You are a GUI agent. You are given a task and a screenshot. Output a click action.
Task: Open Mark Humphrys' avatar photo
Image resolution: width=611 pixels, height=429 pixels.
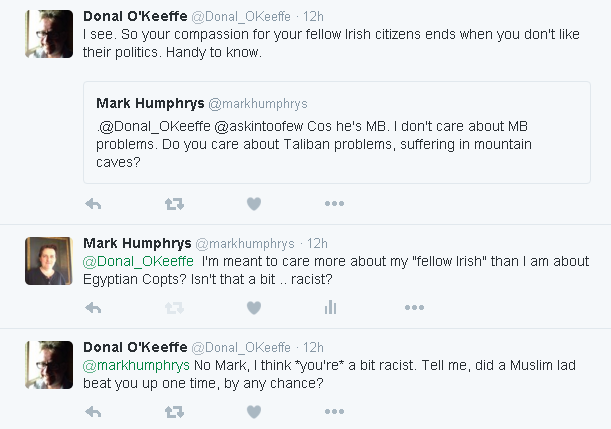tap(47, 261)
